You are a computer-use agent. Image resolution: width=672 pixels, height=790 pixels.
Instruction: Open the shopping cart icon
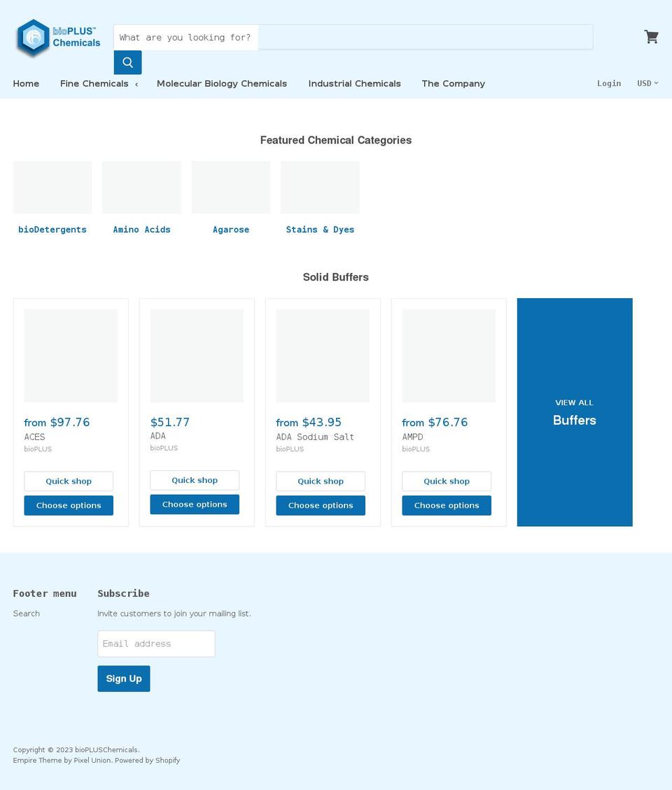651,37
